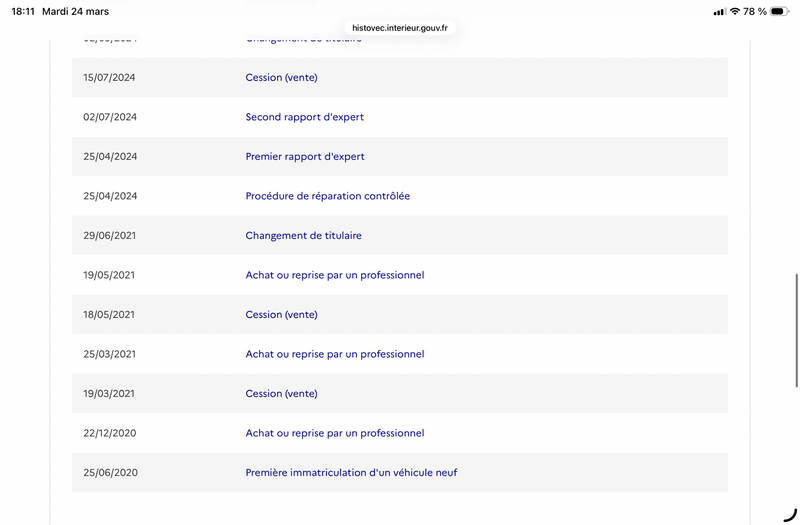Tap the histovec.interieur.gouv.fr address bar
This screenshot has height=525, width=800.
(400, 28)
